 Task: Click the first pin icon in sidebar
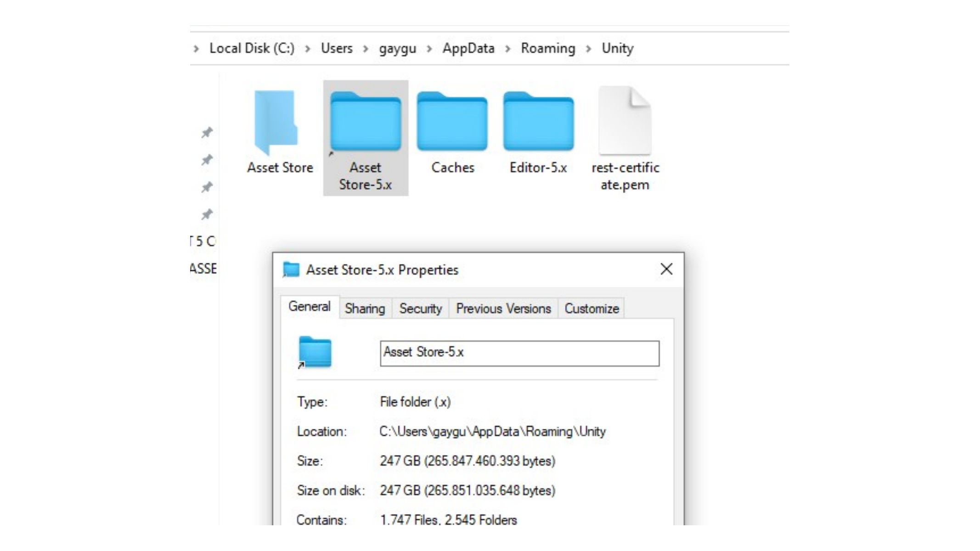coord(207,133)
